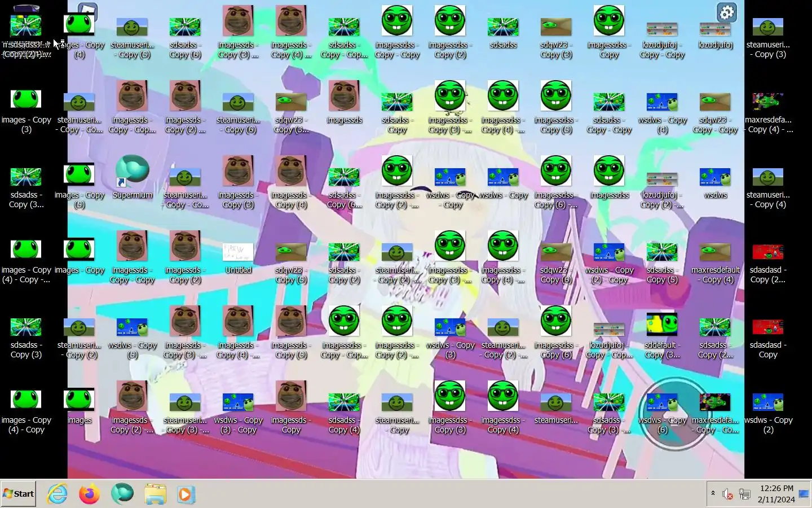Select the lozudjufoj image file

coord(716,35)
